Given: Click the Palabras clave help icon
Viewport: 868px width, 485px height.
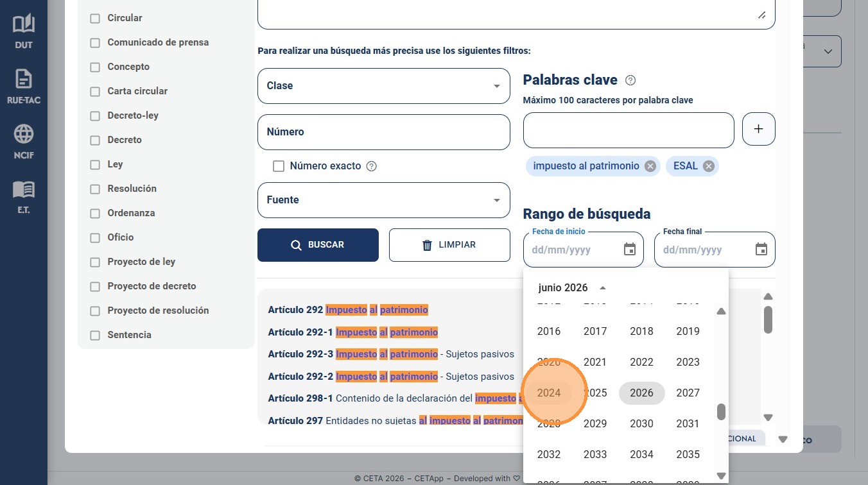Looking at the screenshot, I should pyautogui.click(x=630, y=80).
